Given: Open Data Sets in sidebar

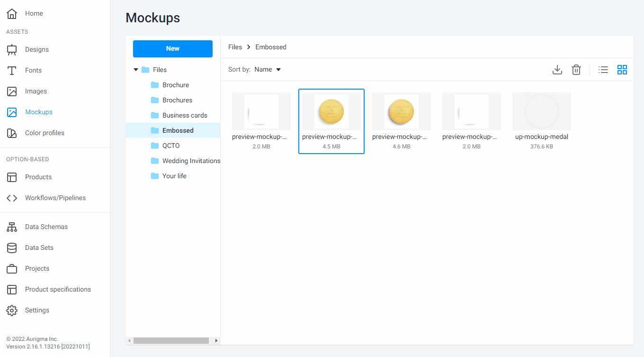Looking at the screenshot, I should coord(39,247).
